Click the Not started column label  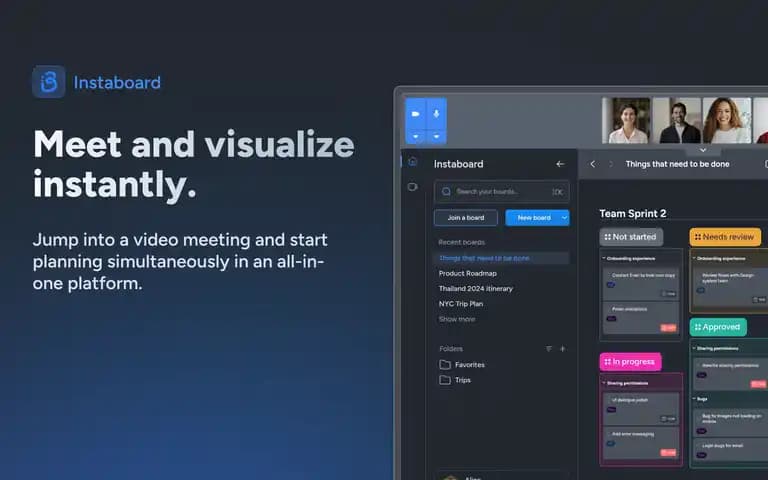[631, 237]
